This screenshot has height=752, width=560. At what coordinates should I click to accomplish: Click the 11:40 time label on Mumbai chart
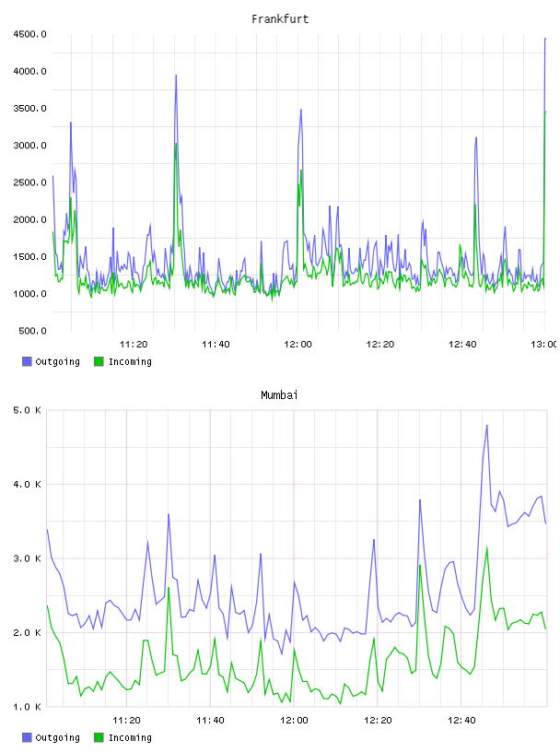(x=210, y=721)
